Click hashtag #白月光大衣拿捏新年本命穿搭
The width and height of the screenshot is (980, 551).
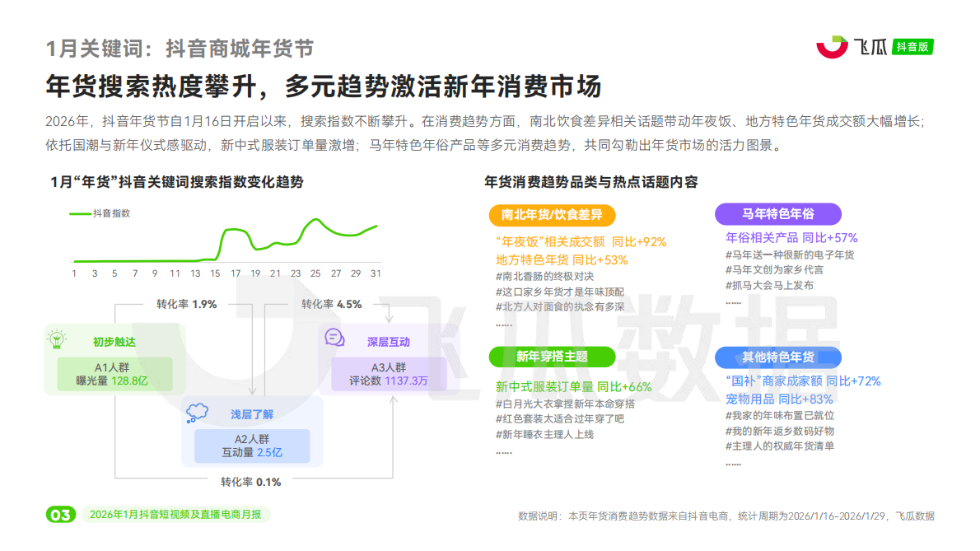565,404
